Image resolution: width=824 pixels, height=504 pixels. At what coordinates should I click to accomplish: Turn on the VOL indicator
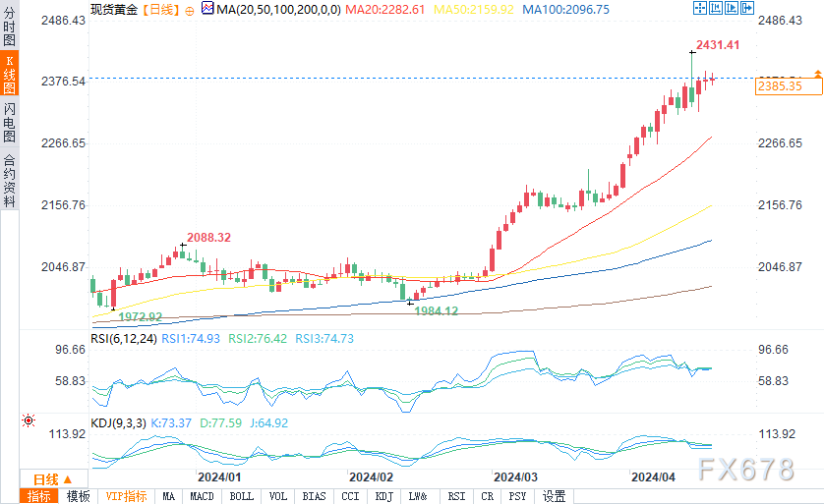pyautogui.click(x=278, y=496)
